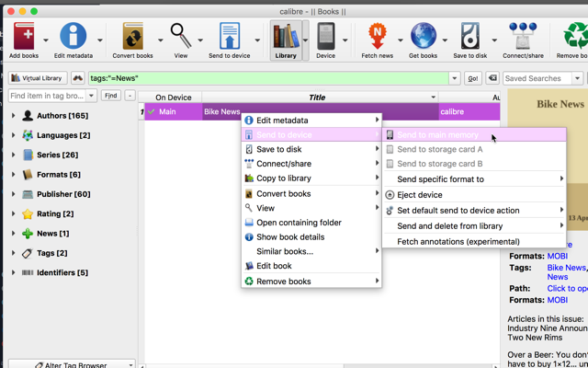Choose Edit book menu entry
The height and width of the screenshot is (368, 588).
[x=311, y=266]
